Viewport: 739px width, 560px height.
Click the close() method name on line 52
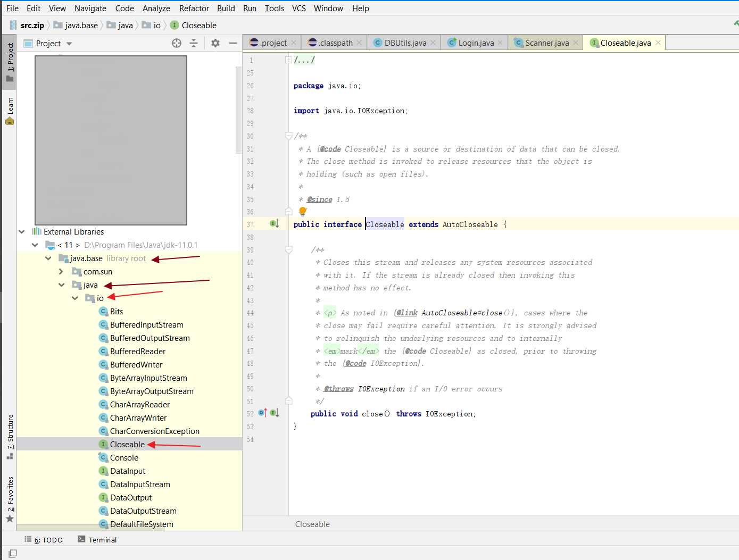[x=372, y=414]
